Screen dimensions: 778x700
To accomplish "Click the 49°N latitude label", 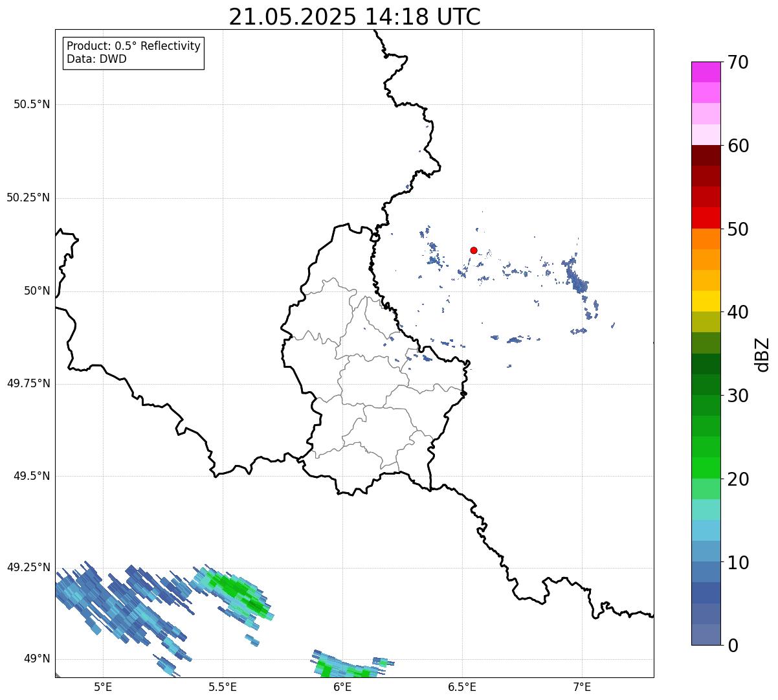I will (37, 659).
